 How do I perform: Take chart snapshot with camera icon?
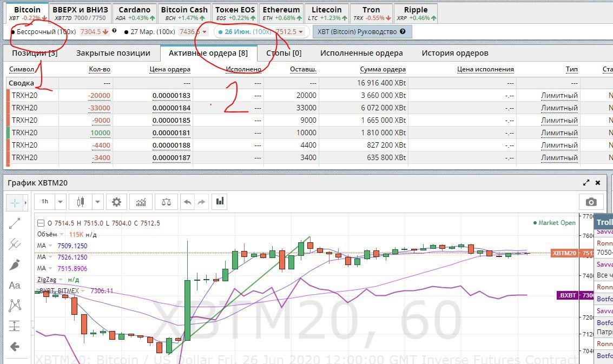(x=591, y=202)
